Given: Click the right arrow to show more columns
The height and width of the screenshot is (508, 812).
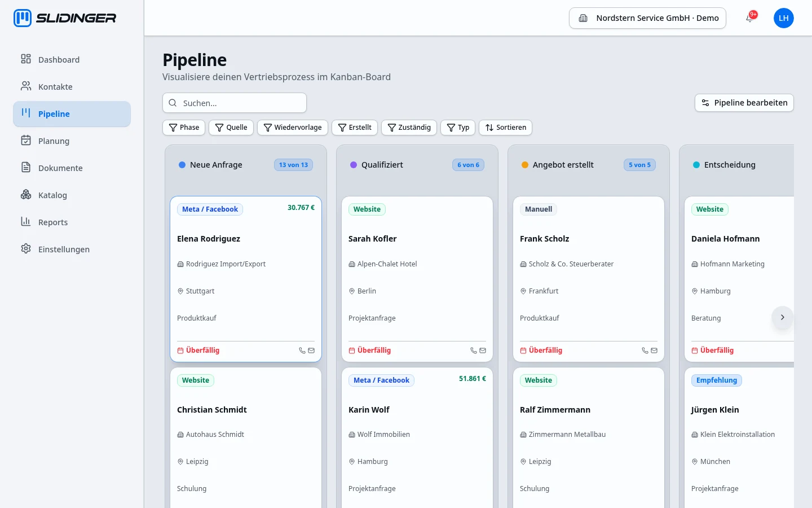Looking at the screenshot, I should (782, 317).
